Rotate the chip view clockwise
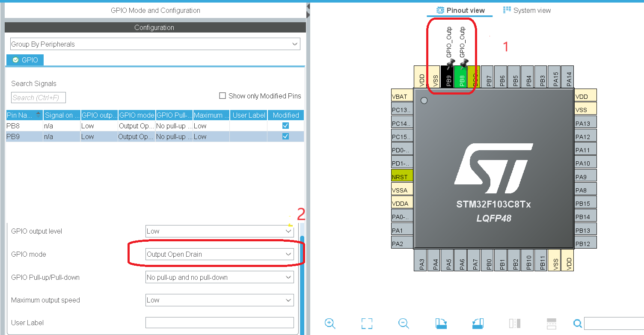 (x=441, y=324)
